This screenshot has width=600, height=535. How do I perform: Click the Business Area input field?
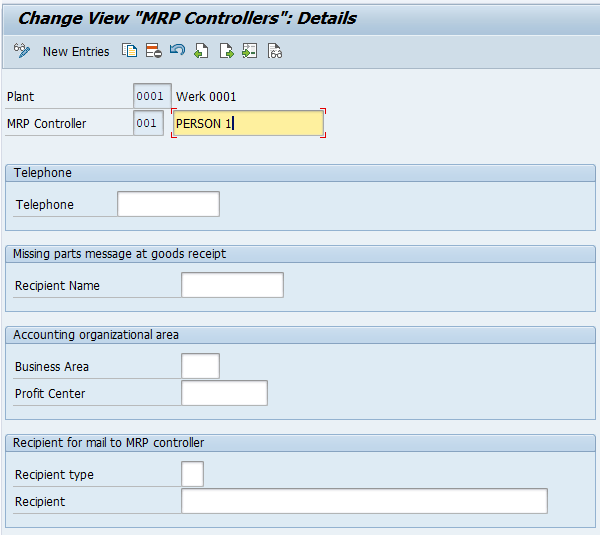tap(200, 366)
